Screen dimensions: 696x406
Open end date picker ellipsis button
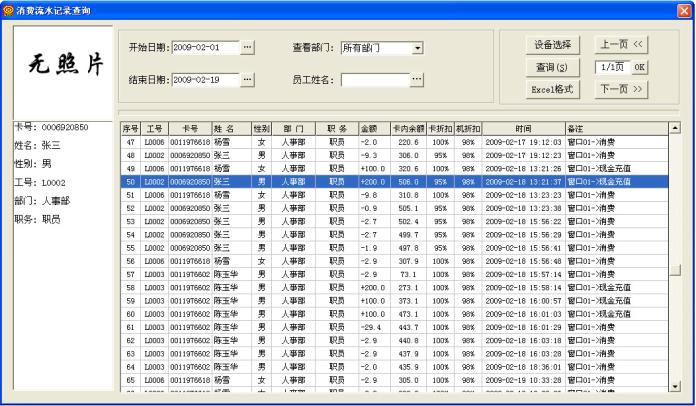click(248, 79)
